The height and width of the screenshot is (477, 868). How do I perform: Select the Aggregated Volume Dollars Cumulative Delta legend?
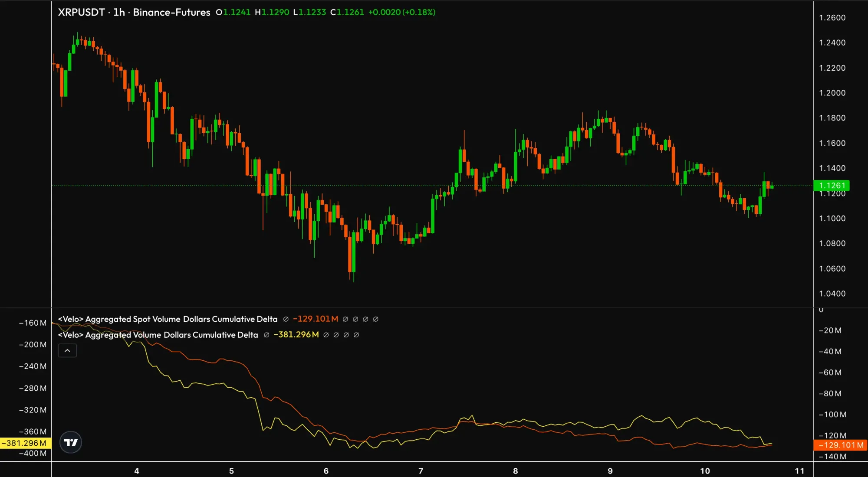point(158,335)
